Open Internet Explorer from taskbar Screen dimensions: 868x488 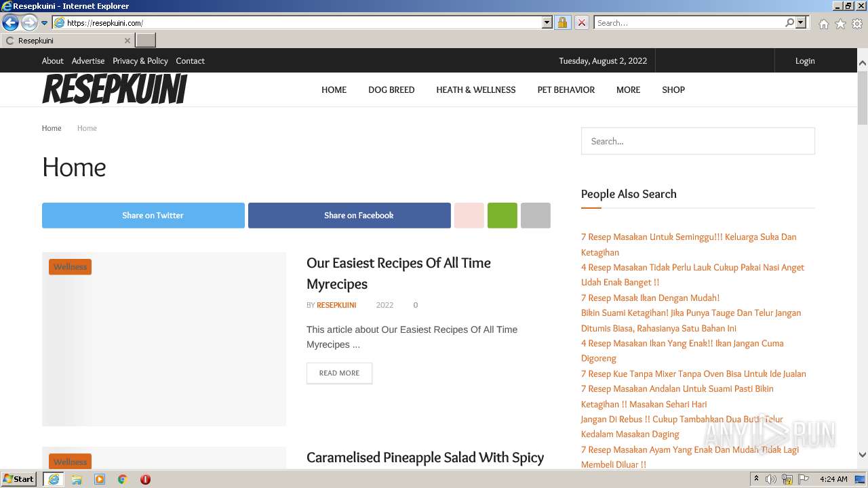[54, 479]
